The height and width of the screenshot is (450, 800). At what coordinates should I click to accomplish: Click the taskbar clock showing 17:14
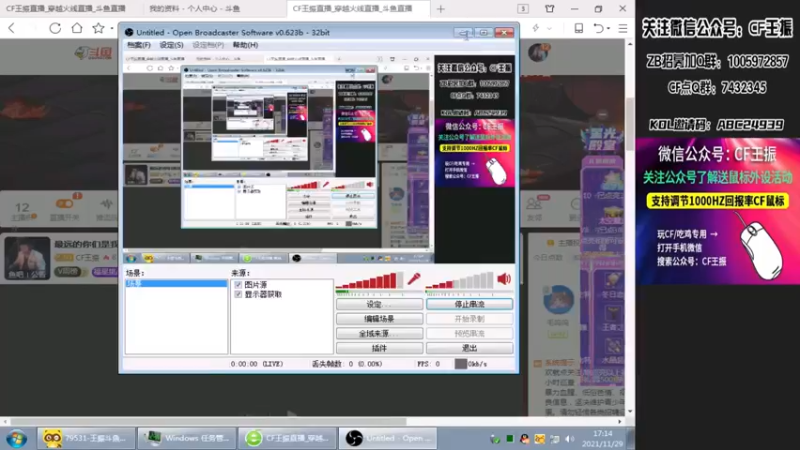click(604, 439)
